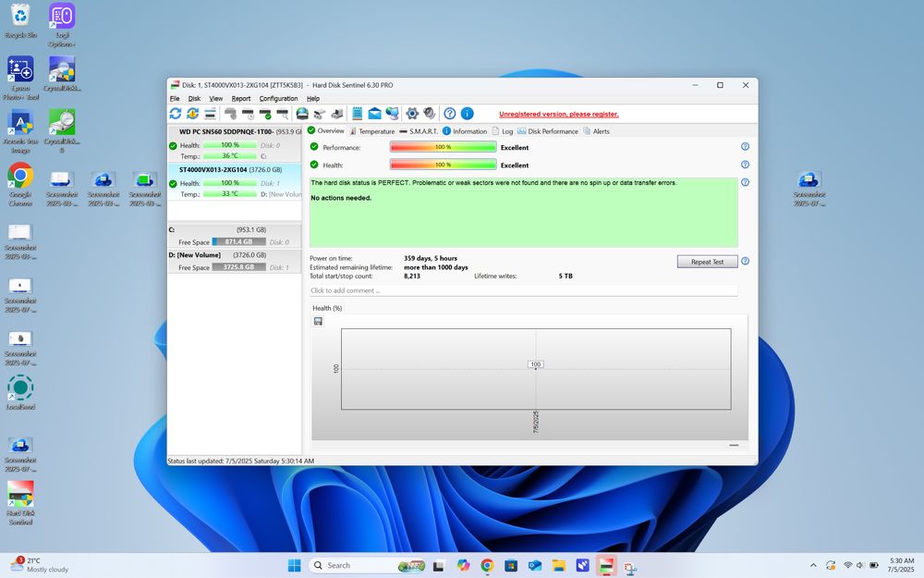Show hidden tray icons chevron
Screen dimensions: 924x578
tap(813, 566)
